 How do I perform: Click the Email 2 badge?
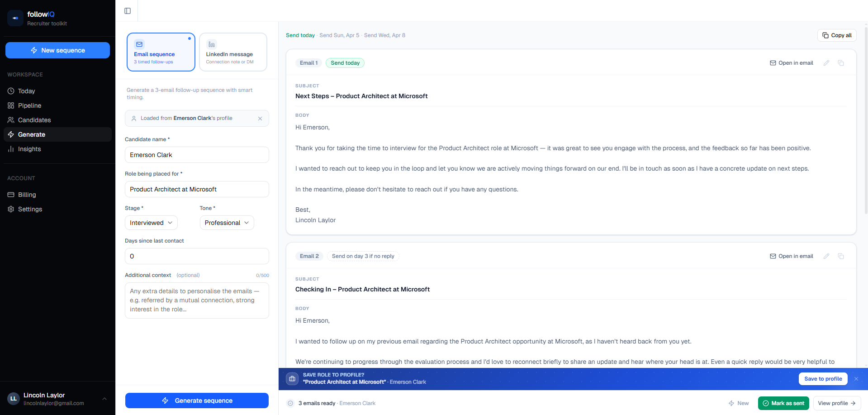(x=309, y=256)
